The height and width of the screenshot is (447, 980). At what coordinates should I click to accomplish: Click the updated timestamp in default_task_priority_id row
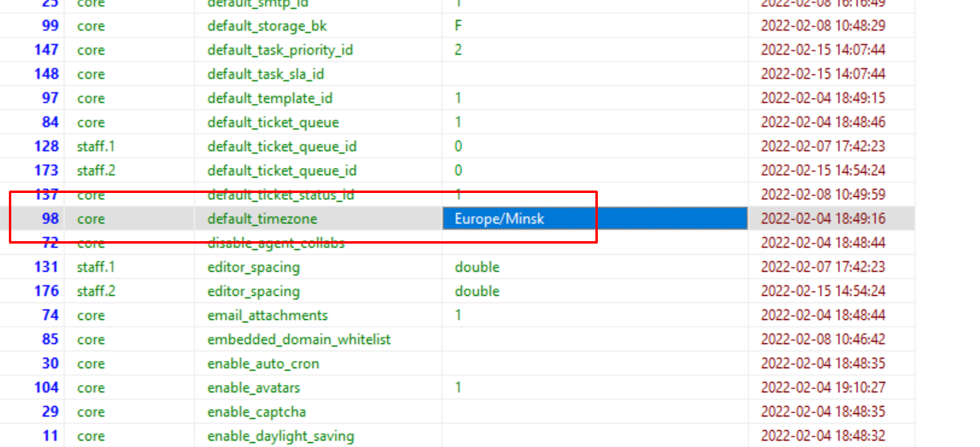point(823,50)
